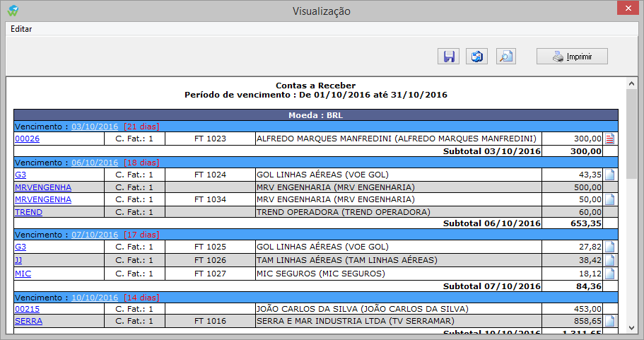The width and height of the screenshot is (644, 340).
Task: Click Subtotal 06/10/2016 value 653,35
Action: pos(585,223)
